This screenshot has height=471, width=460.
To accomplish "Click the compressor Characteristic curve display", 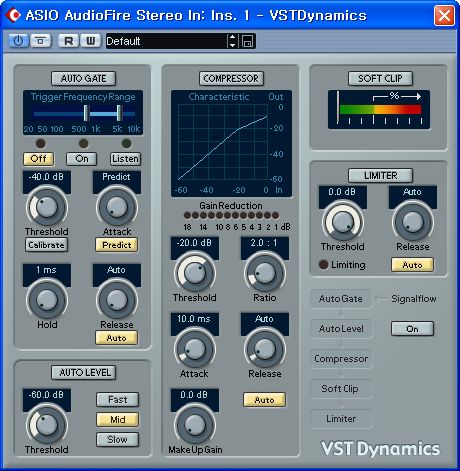I will point(231,143).
